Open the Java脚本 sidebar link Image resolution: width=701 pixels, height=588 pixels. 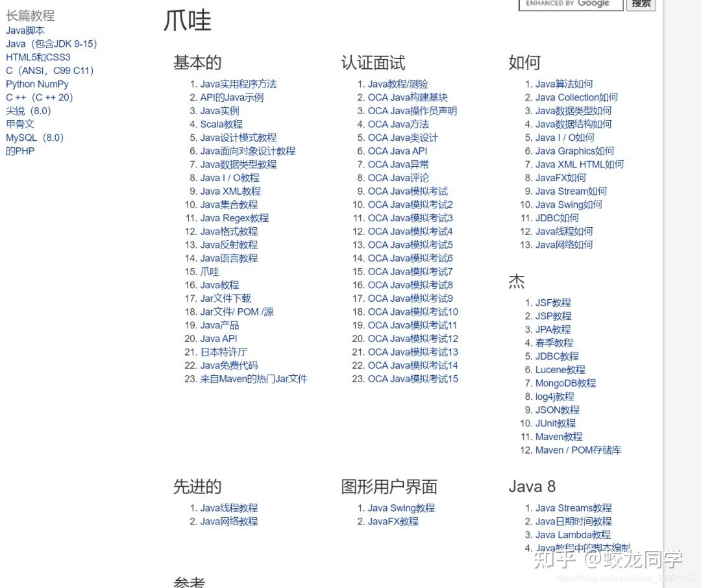coord(25,31)
